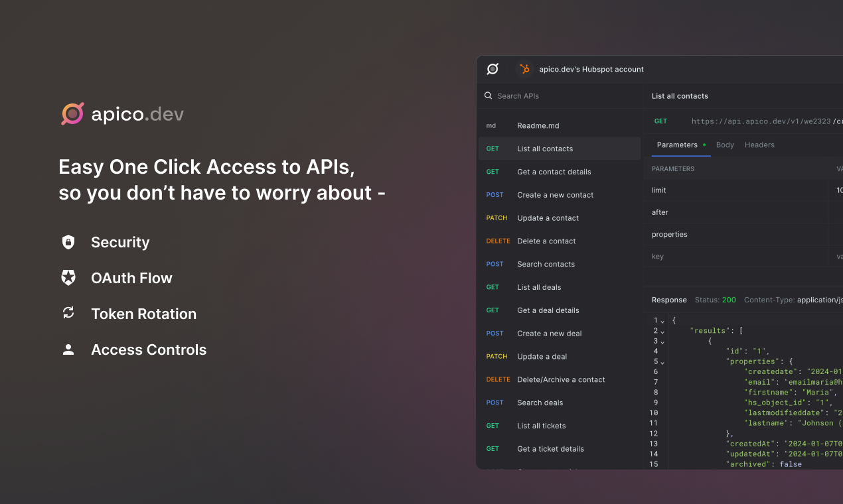Select Get a contact details endpoint
Viewport: 843px width, 504px height.
pyautogui.click(x=560, y=172)
